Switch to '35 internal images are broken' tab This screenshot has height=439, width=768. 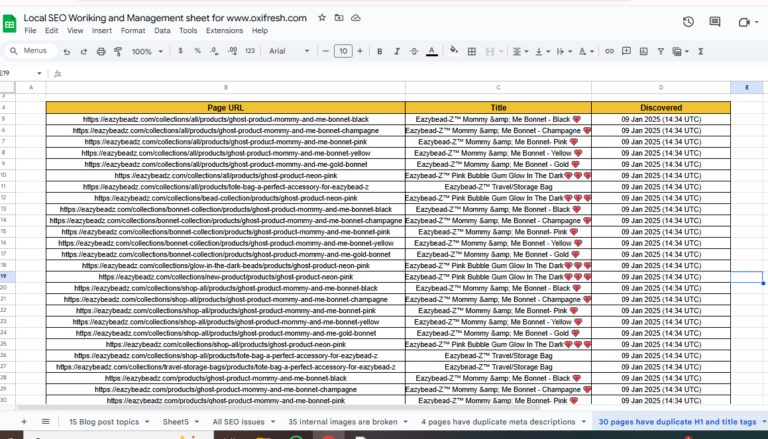(x=343, y=421)
